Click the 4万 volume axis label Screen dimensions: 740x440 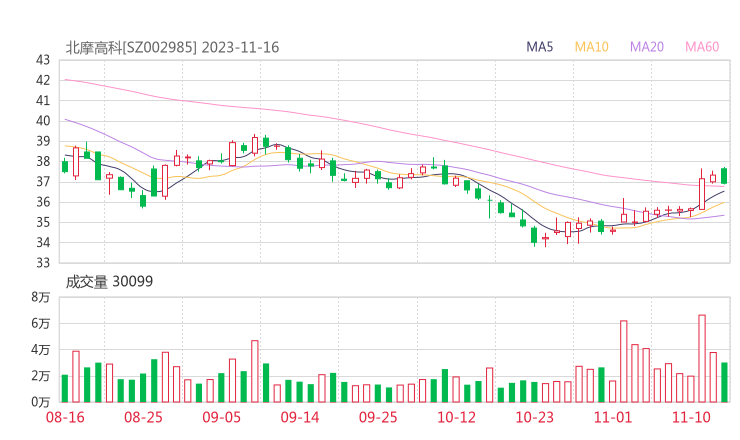coord(41,350)
